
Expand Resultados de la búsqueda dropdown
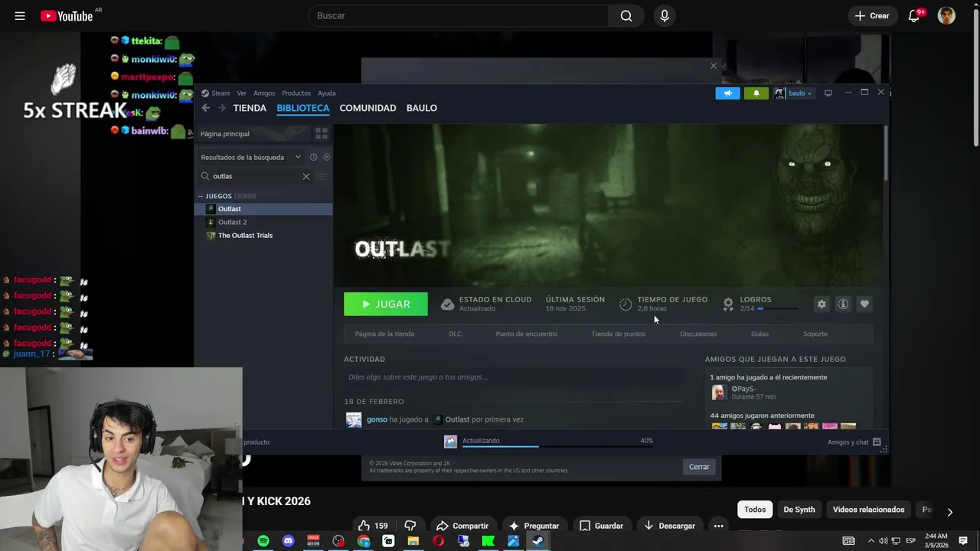coord(252,157)
